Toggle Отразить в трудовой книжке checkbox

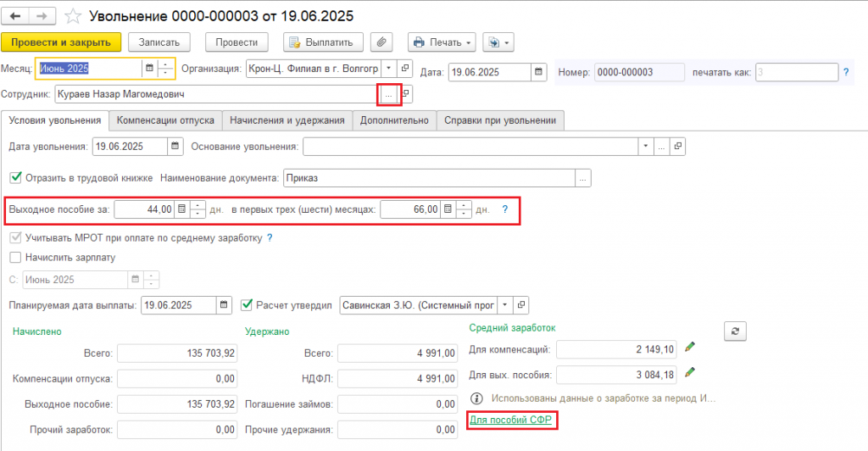[14, 178]
